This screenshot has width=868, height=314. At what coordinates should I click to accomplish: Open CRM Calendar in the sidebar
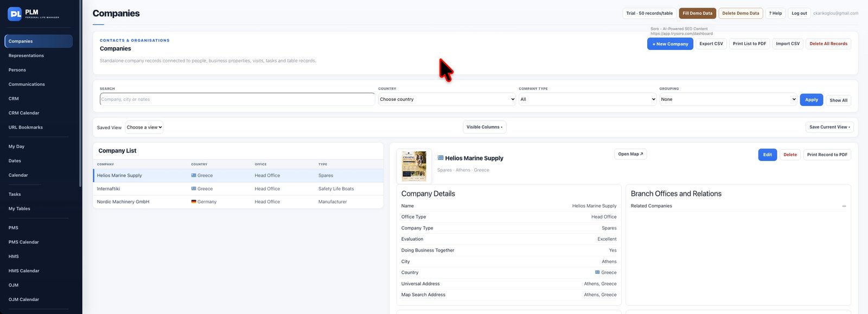click(x=24, y=113)
